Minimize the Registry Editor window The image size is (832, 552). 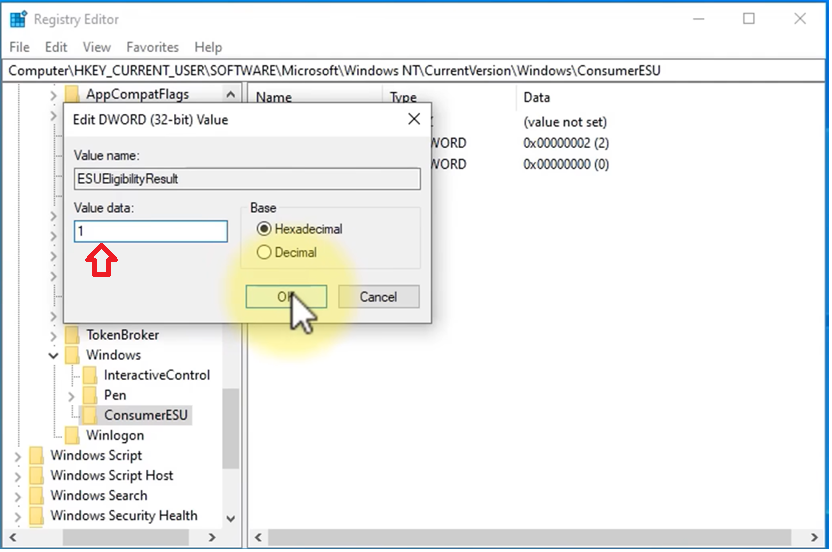click(x=698, y=19)
